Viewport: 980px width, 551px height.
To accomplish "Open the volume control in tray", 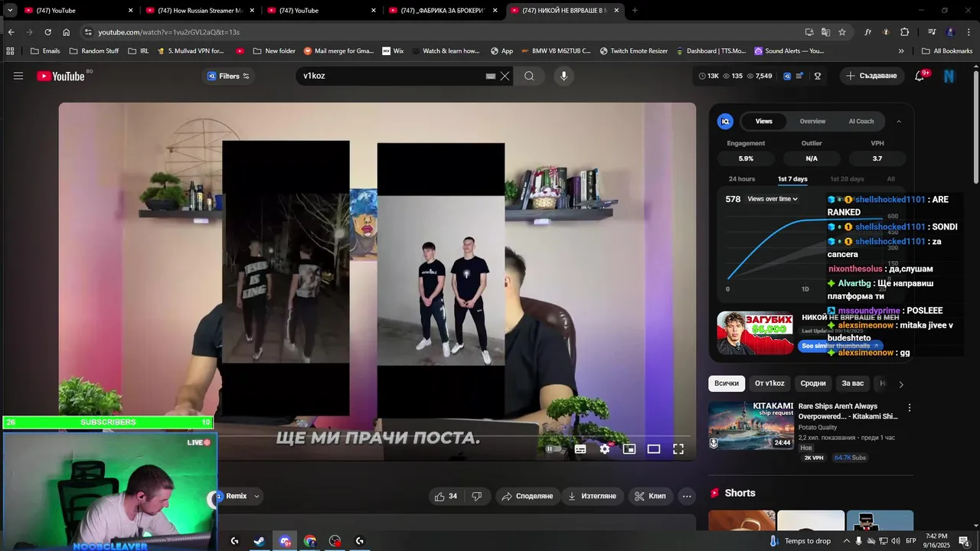I will (x=896, y=541).
